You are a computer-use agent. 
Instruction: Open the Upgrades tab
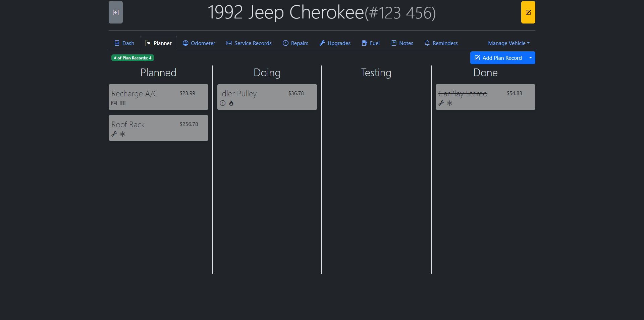pos(335,43)
